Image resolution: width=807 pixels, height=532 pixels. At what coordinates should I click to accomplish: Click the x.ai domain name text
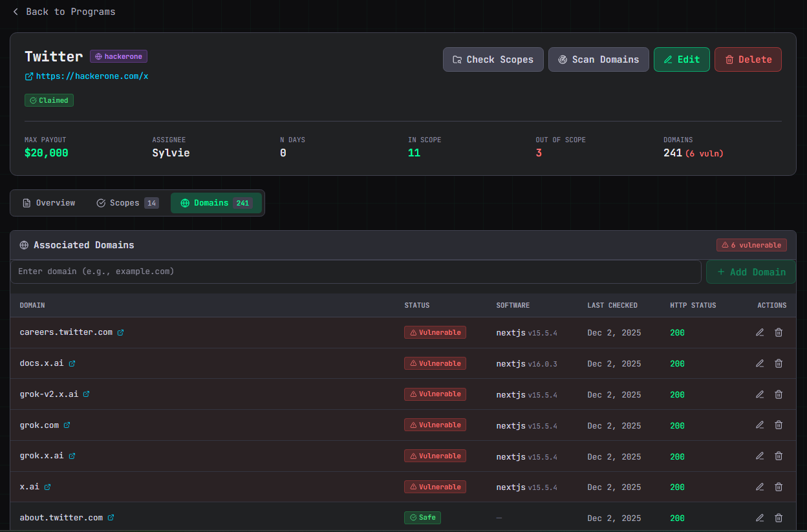(x=30, y=487)
